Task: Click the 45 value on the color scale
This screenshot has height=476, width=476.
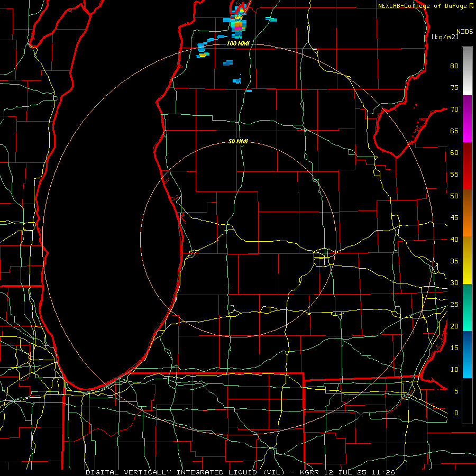Action: coord(454,218)
